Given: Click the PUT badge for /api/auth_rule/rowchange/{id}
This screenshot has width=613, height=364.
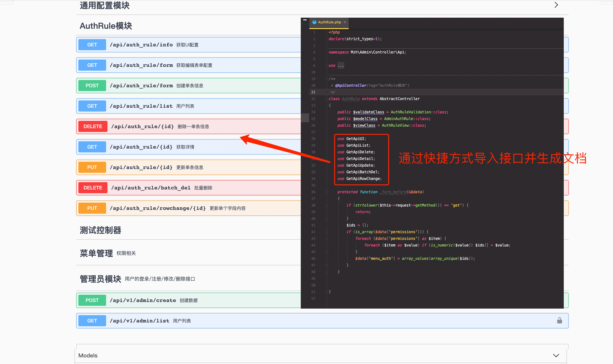Looking at the screenshot, I should click(x=92, y=208).
